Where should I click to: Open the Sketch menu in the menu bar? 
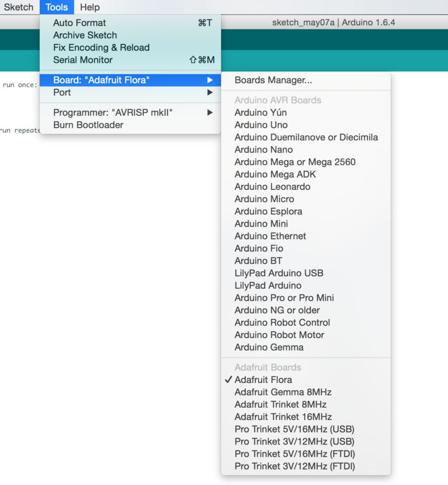click(x=18, y=7)
